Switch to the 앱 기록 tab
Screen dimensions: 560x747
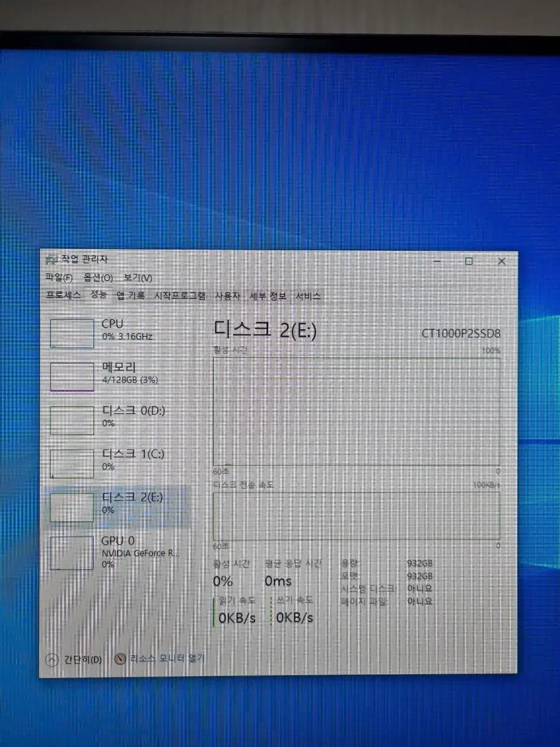(x=131, y=296)
